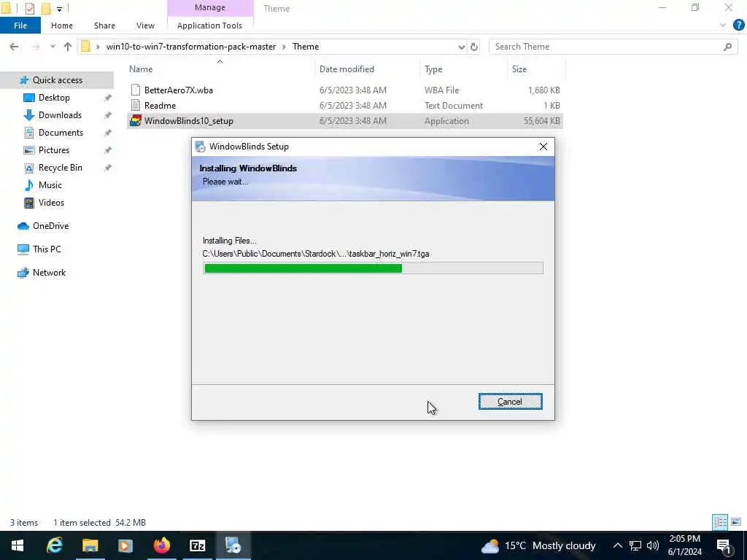Click the search magnifier icon
The height and width of the screenshot is (560, 747).
[727, 47]
